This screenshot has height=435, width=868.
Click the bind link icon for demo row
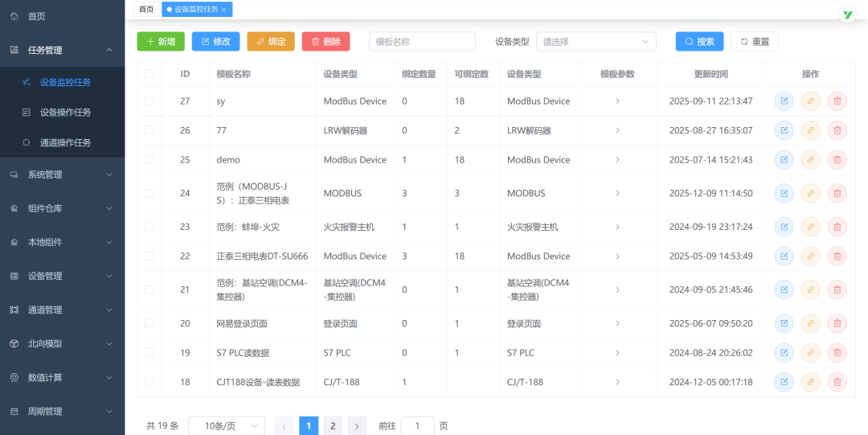point(810,160)
